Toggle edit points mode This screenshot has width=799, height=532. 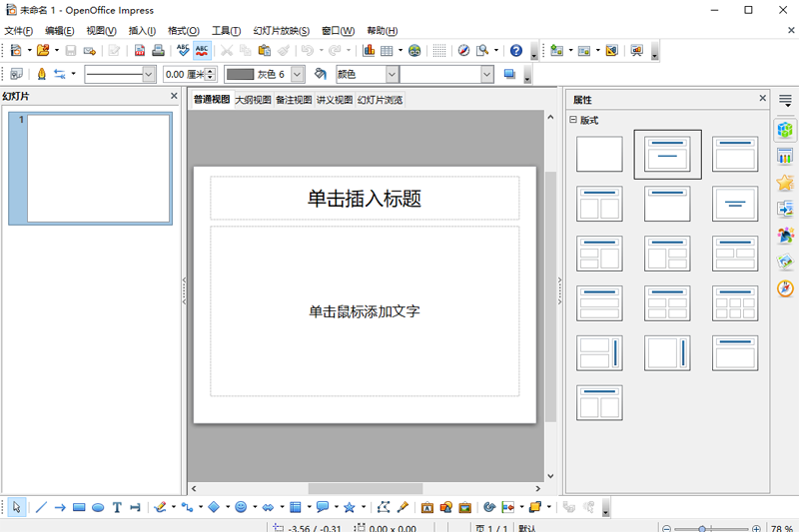click(x=384, y=507)
